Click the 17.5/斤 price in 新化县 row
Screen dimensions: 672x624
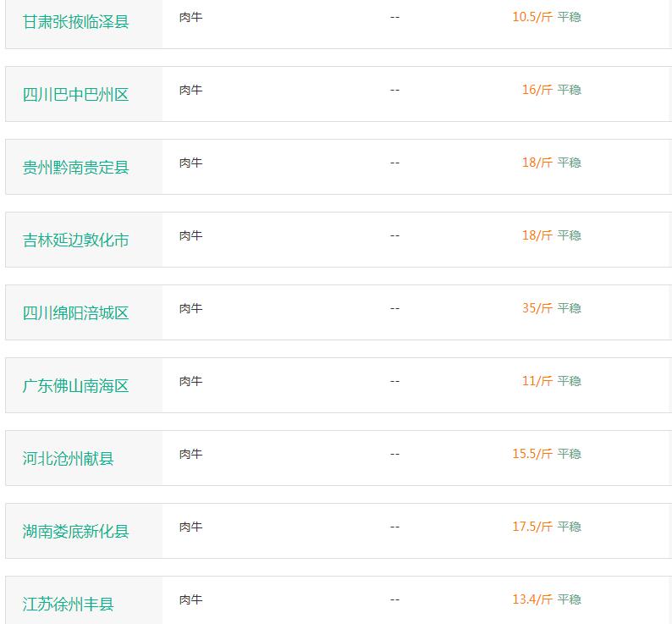[532, 527]
